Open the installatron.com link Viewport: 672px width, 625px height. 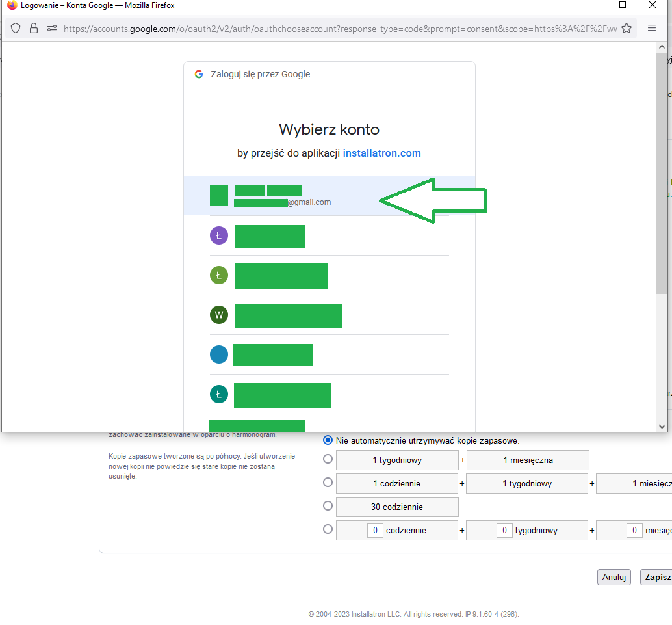click(x=381, y=153)
